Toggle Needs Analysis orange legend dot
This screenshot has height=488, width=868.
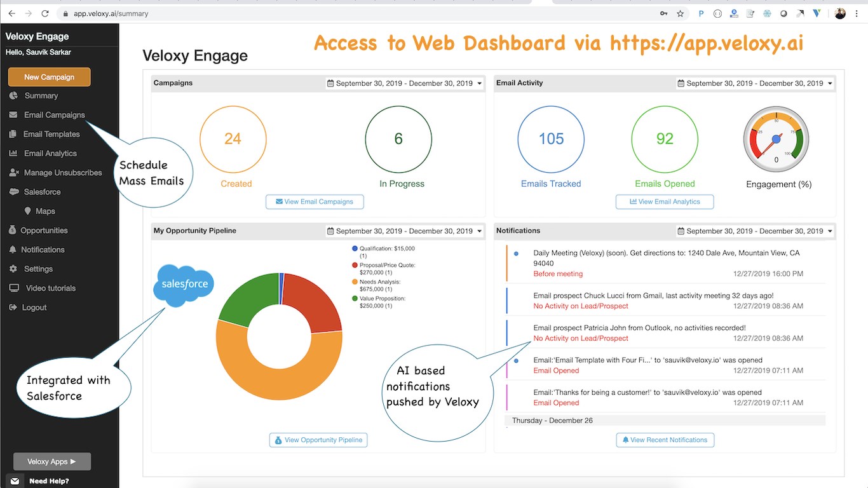click(355, 281)
